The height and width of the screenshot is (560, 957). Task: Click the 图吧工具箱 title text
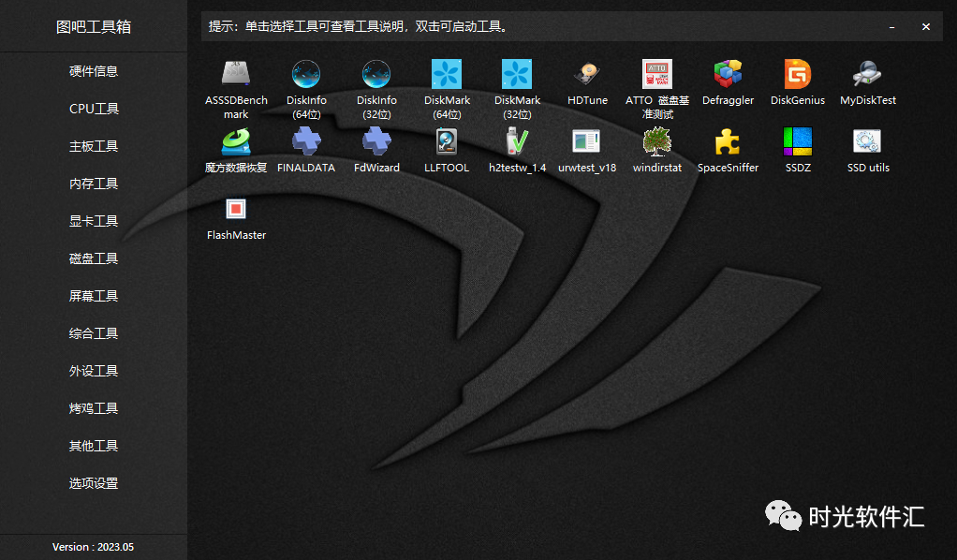(x=94, y=27)
